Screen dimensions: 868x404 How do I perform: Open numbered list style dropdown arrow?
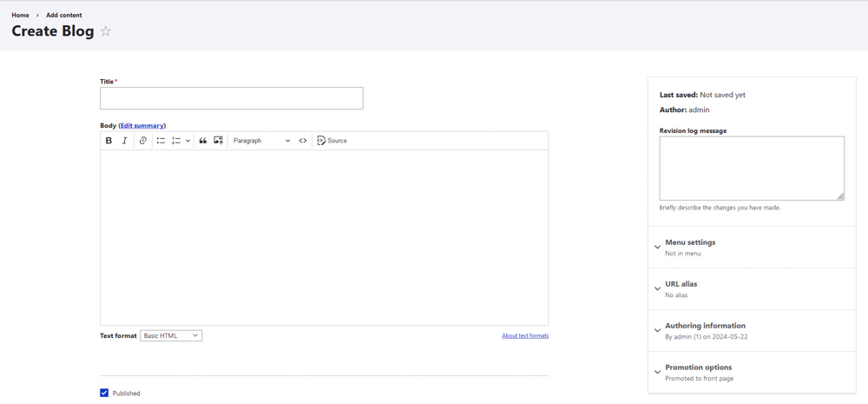tap(187, 141)
